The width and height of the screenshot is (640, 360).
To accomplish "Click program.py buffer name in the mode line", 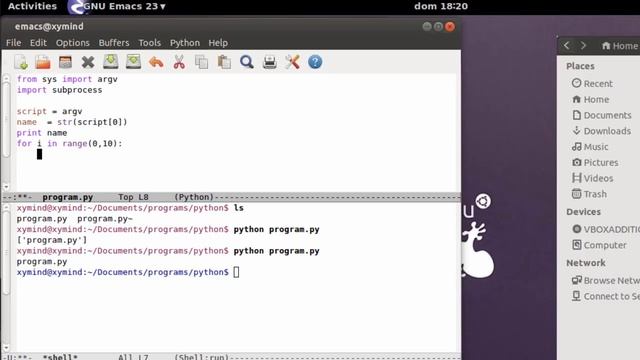I will tap(68, 197).
